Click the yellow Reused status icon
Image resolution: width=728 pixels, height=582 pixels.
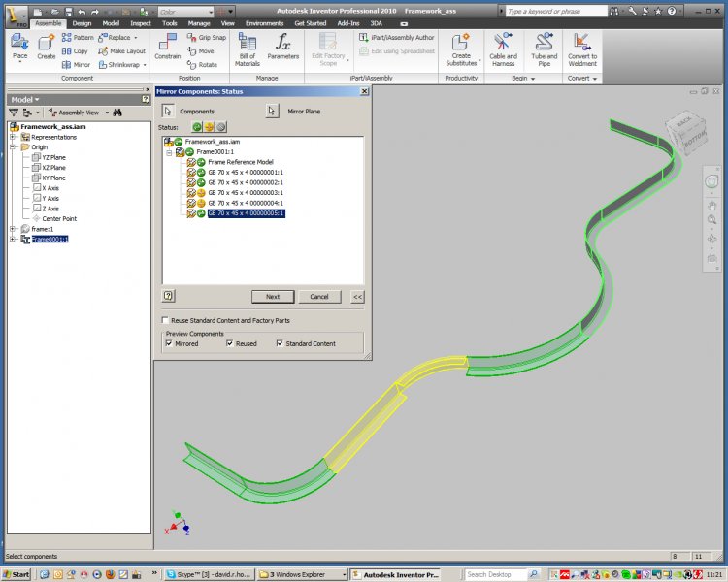(x=209, y=127)
